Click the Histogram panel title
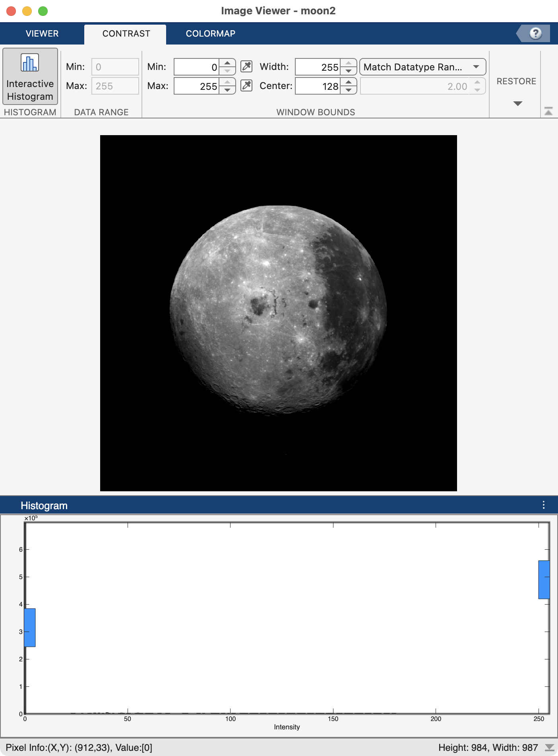 coord(44,506)
